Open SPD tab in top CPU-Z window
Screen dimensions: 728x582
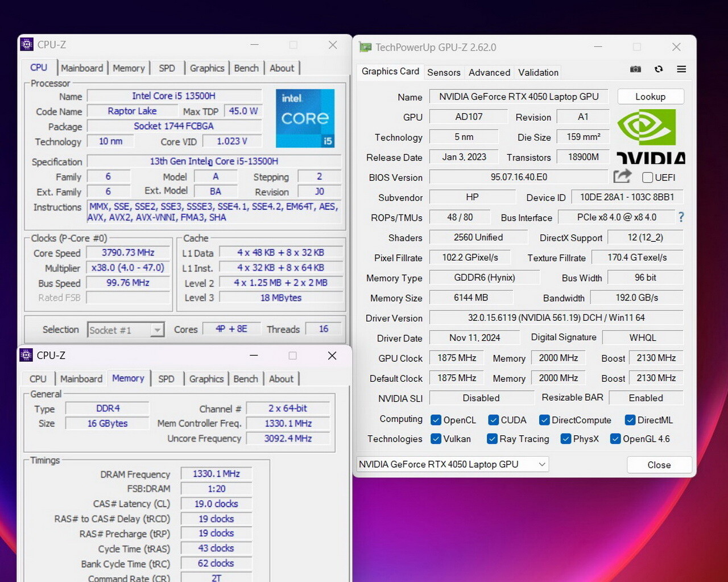point(167,68)
